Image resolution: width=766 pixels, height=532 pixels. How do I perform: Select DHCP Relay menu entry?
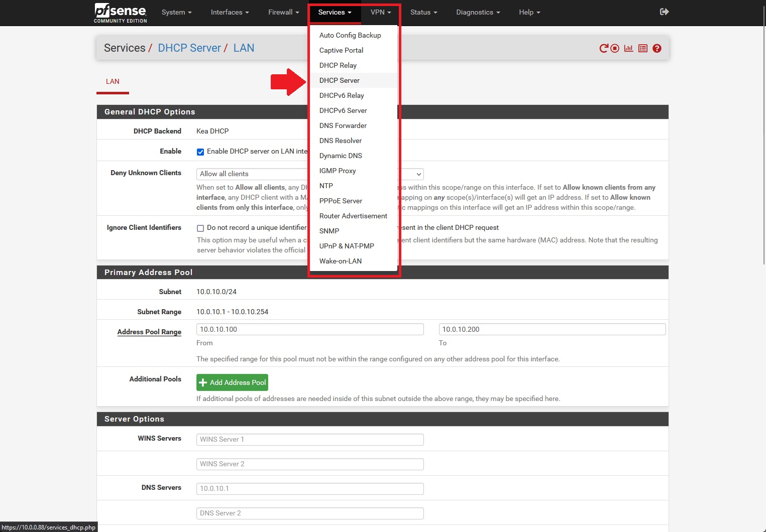coord(354,65)
